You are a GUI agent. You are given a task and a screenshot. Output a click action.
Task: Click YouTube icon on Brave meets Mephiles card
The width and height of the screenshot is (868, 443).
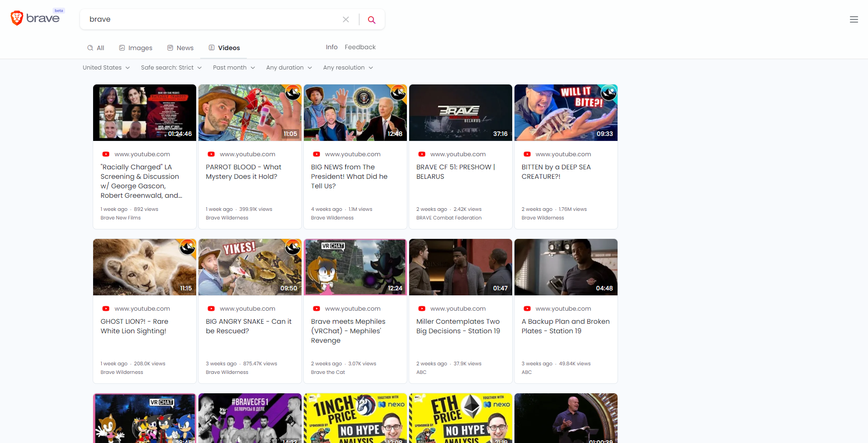point(316,308)
